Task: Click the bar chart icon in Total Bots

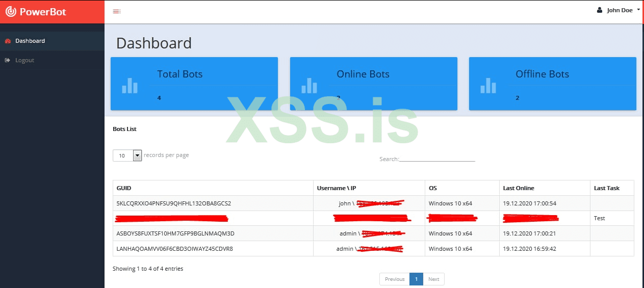Action: [130, 85]
